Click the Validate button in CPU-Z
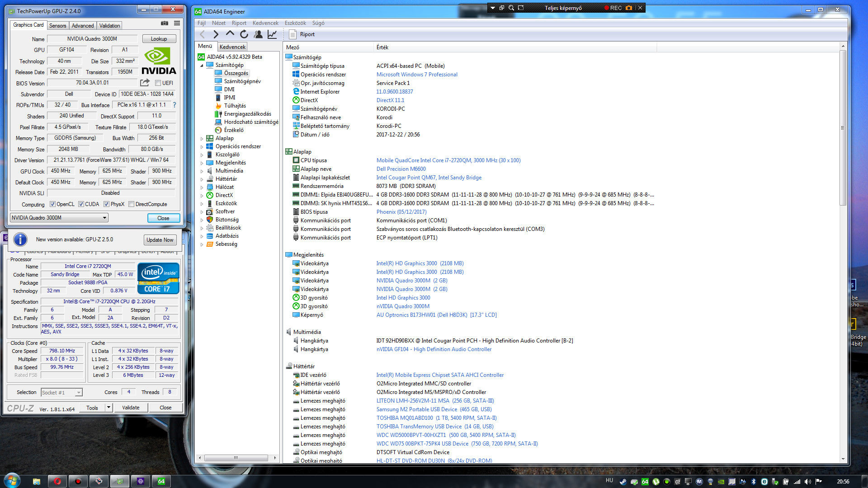The width and height of the screenshot is (868, 488). click(131, 408)
